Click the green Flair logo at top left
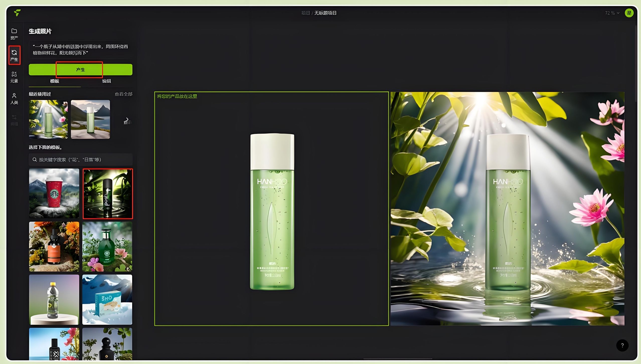The width and height of the screenshot is (641, 364). (17, 13)
